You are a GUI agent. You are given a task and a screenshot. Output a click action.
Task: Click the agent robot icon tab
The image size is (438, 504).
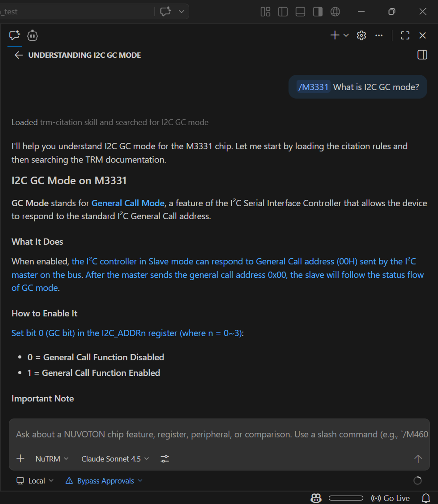click(x=33, y=35)
